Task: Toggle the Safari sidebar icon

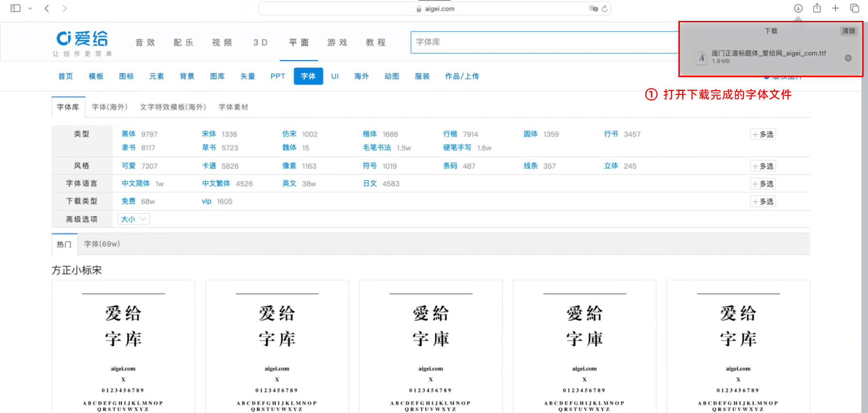Action: [x=16, y=8]
